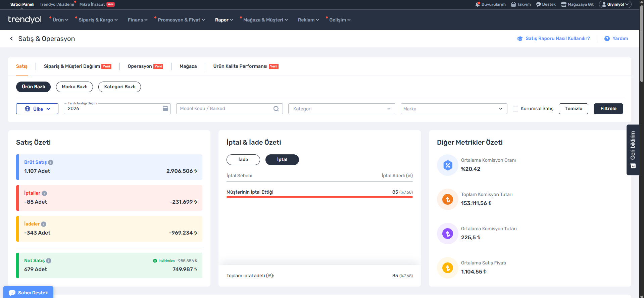This screenshot has width=644, height=298.
Task: Select Ürün Bazlı view
Action: [33, 87]
